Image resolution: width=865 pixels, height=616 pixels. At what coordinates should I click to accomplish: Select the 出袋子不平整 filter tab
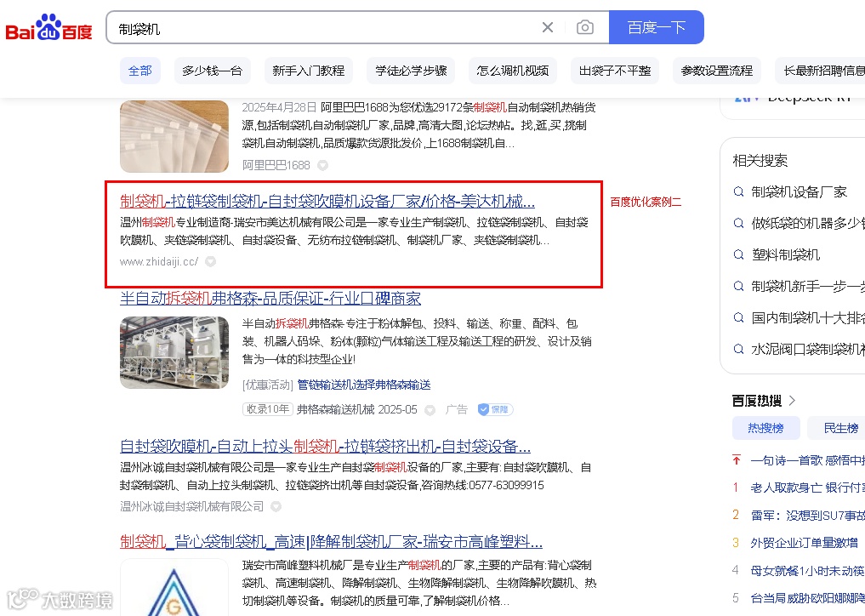point(615,71)
